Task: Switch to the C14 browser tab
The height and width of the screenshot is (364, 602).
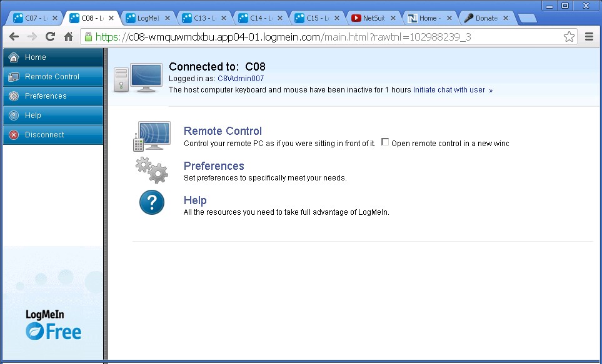Action: 260,18
